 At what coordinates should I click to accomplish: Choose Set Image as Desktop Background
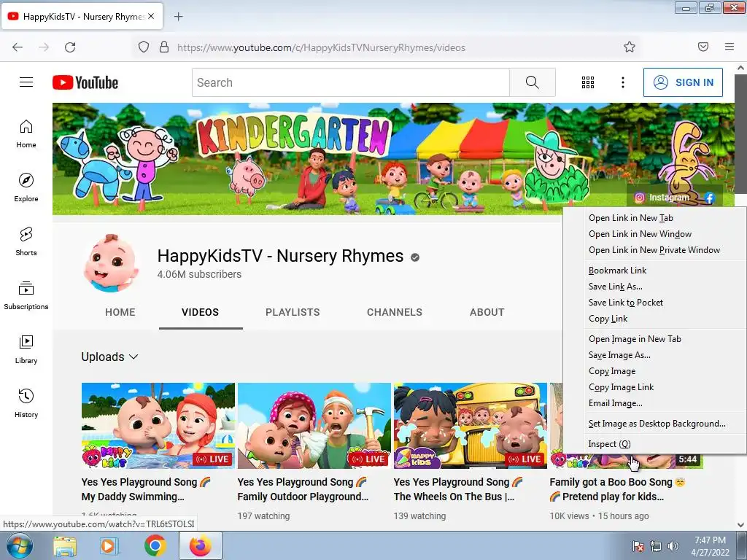pyautogui.click(x=654, y=424)
